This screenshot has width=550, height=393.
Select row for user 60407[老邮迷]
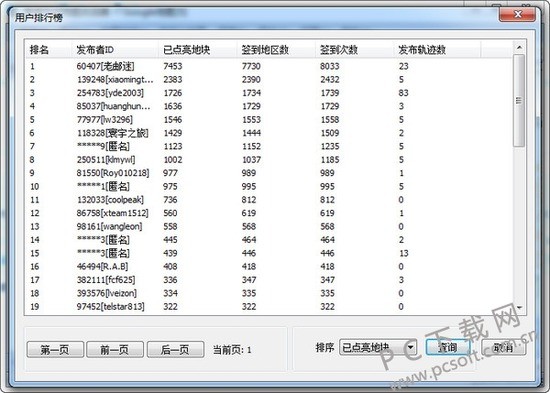pyautogui.click(x=268, y=66)
